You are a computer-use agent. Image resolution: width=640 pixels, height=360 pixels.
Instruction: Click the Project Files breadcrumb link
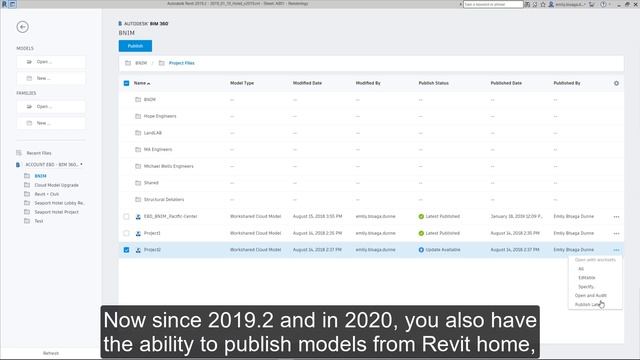pos(182,63)
